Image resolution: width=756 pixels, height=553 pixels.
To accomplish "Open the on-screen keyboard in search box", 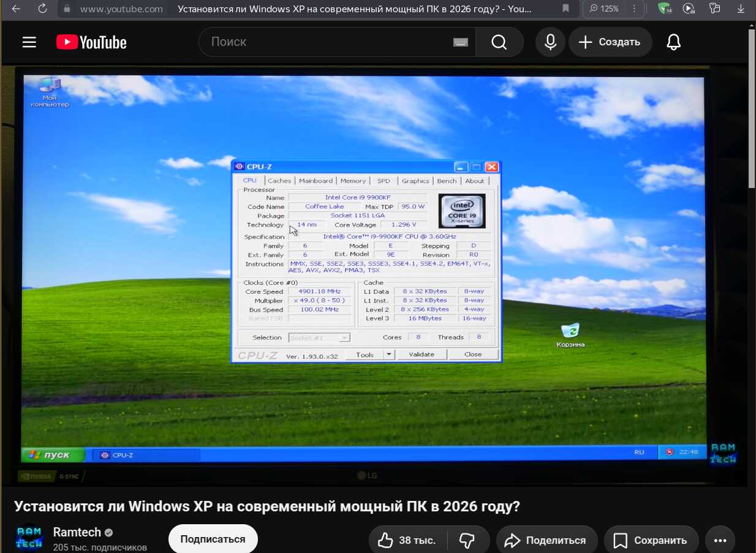I will [461, 42].
